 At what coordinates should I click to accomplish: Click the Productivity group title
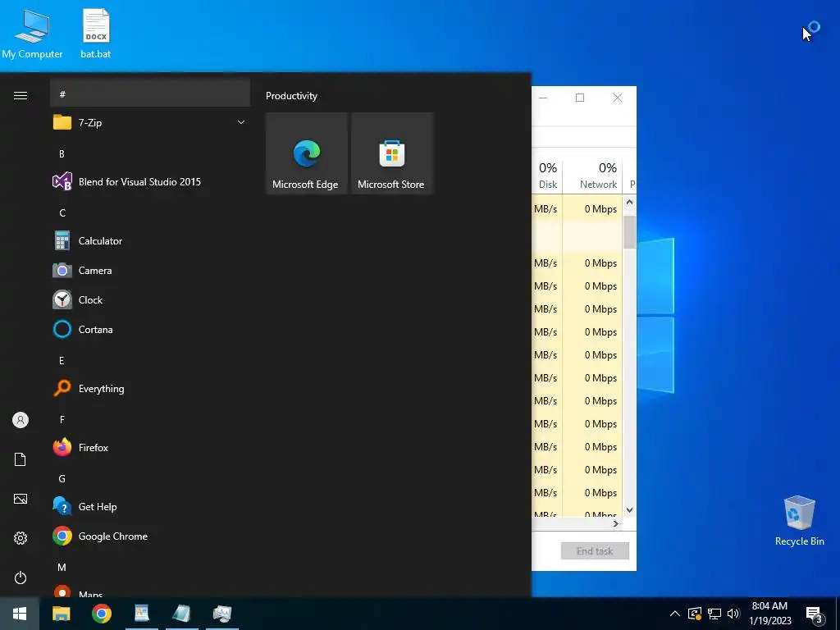pos(291,96)
